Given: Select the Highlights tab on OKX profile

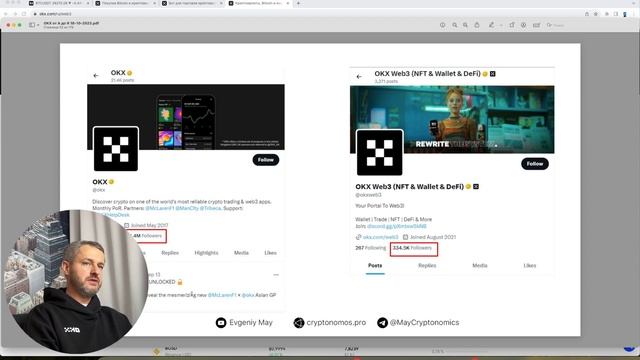Looking at the screenshot, I should click(207, 253).
